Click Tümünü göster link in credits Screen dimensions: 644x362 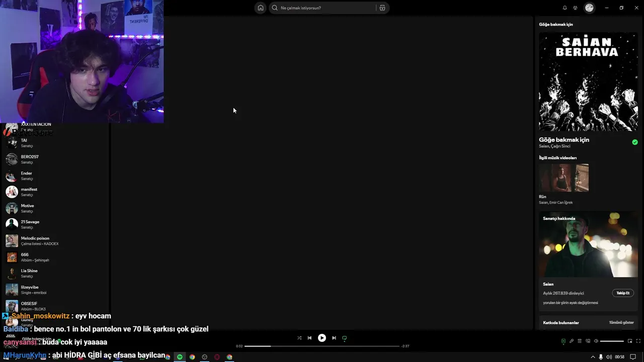(621, 322)
